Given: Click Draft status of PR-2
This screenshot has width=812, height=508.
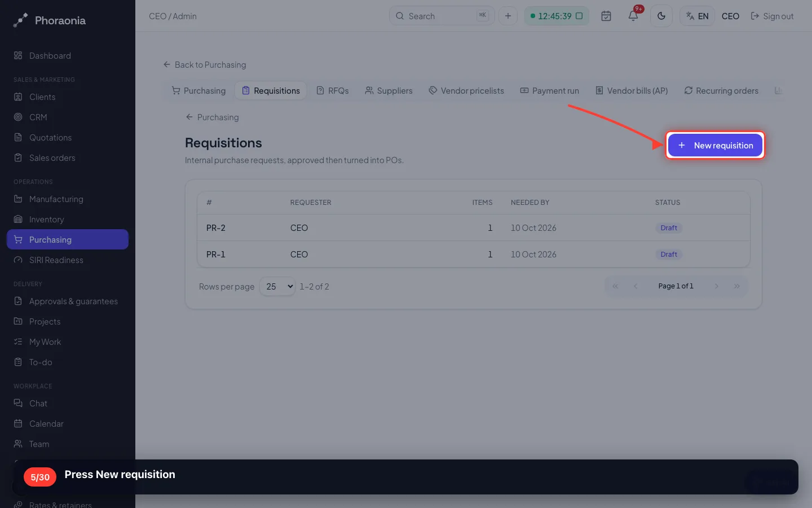Looking at the screenshot, I should (x=669, y=228).
